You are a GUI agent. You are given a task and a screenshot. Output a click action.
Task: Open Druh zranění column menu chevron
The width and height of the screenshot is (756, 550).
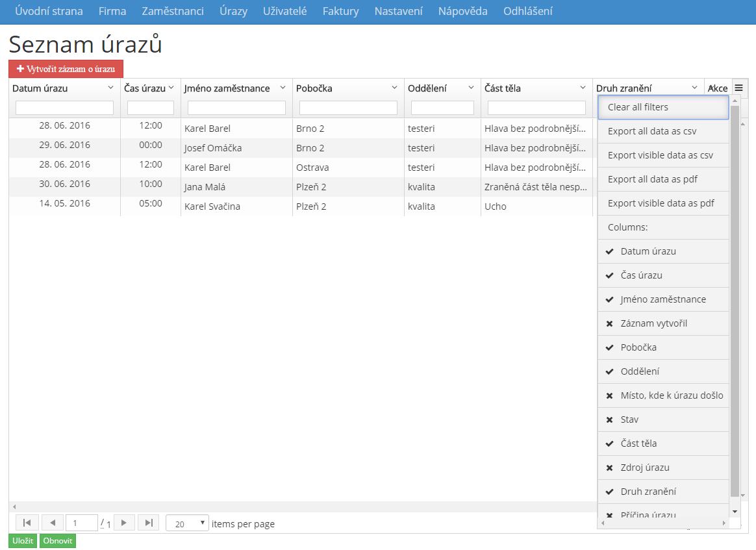click(x=694, y=88)
